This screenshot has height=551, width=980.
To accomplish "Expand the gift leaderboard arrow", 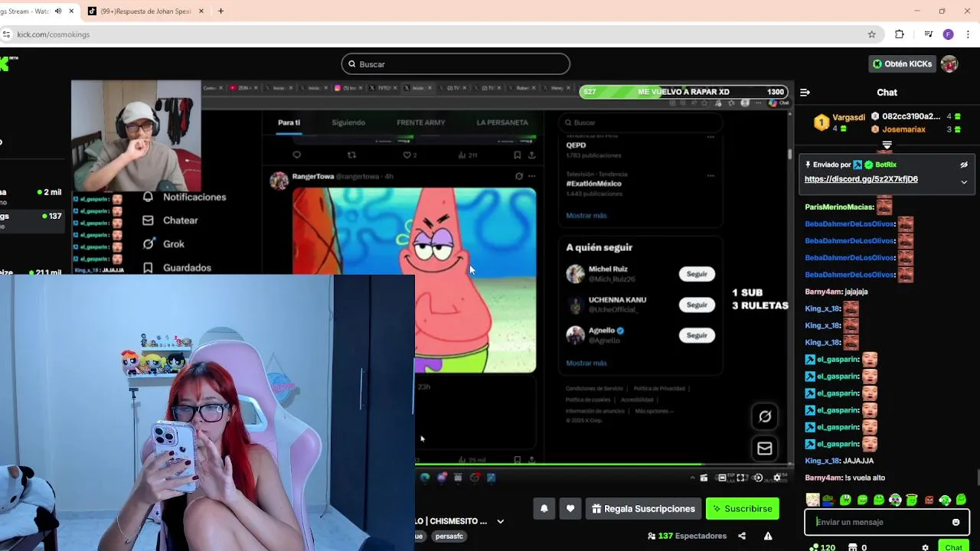I will 887,145.
